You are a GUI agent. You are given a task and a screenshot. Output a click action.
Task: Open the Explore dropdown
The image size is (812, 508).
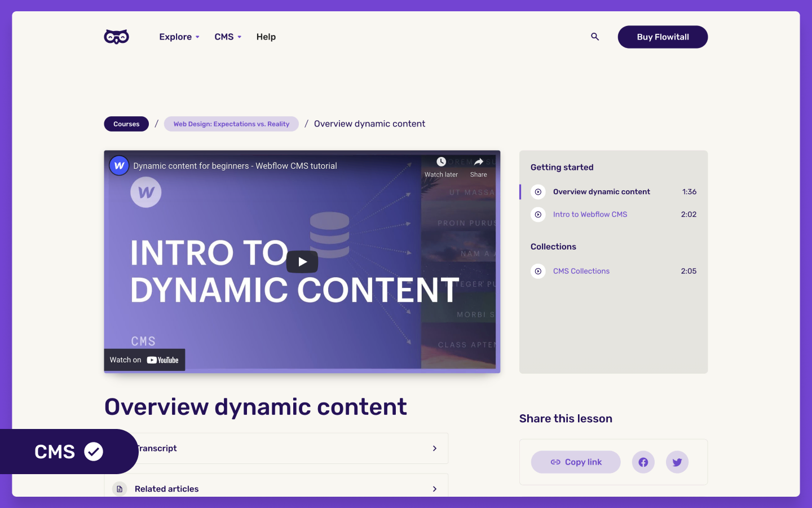pos(179,37)
